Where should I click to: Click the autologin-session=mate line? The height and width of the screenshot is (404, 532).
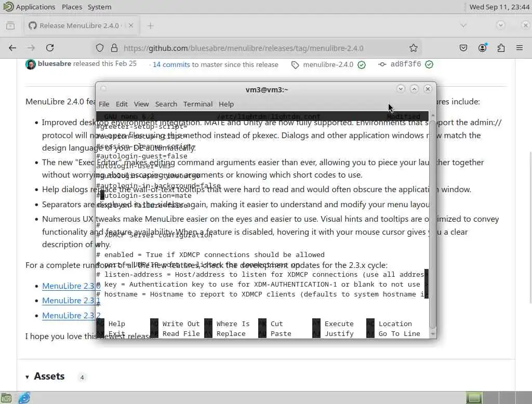144,195
